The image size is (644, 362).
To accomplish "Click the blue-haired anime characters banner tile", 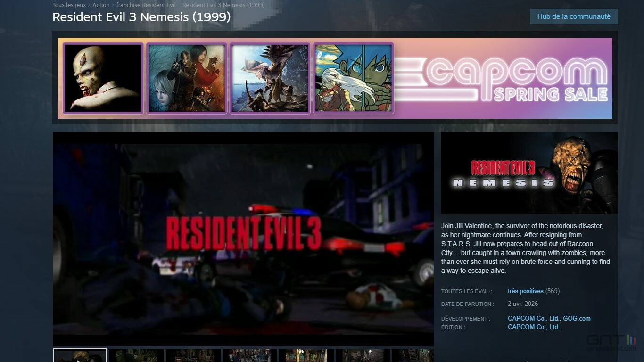I will (x=353, y=78).
